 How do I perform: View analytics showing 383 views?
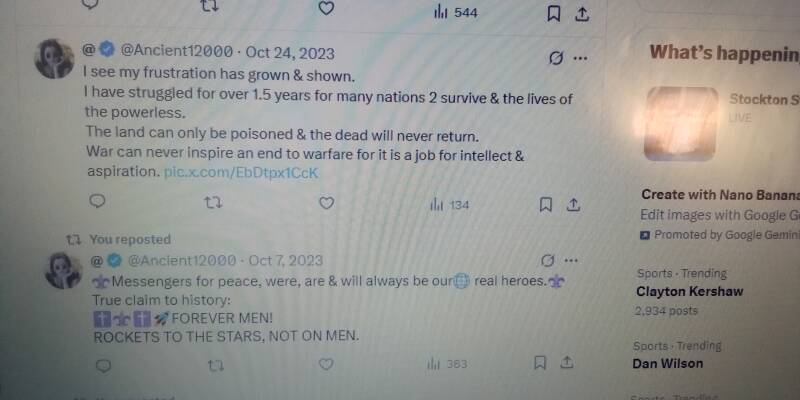point(447,364)
